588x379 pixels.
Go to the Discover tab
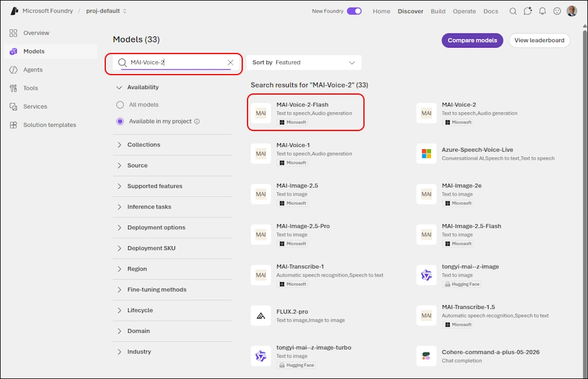[410, 11]
